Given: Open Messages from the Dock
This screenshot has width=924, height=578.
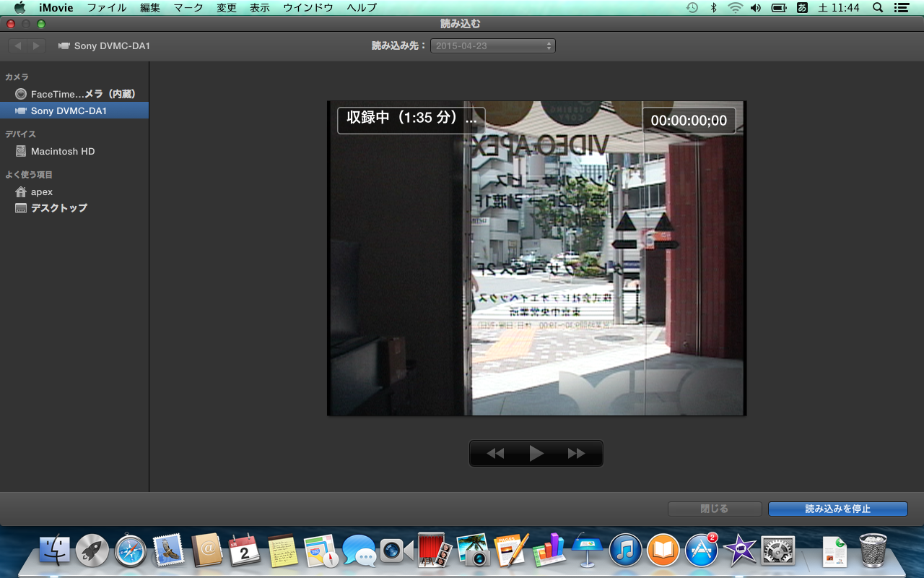Looking at the screenshot, I should point(359,551).
